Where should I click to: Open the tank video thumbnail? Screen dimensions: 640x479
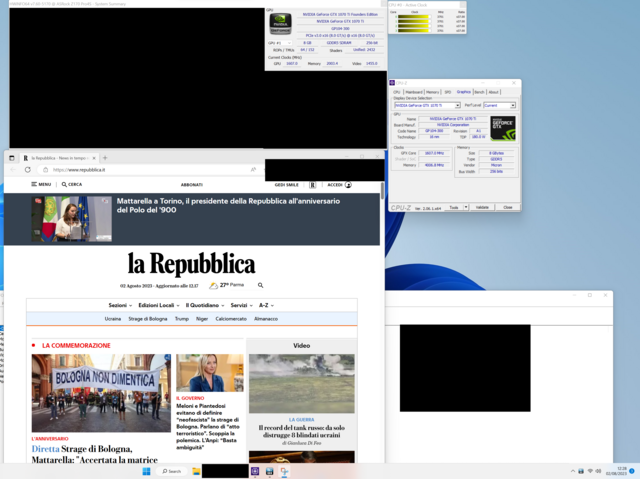pos(302,384)
